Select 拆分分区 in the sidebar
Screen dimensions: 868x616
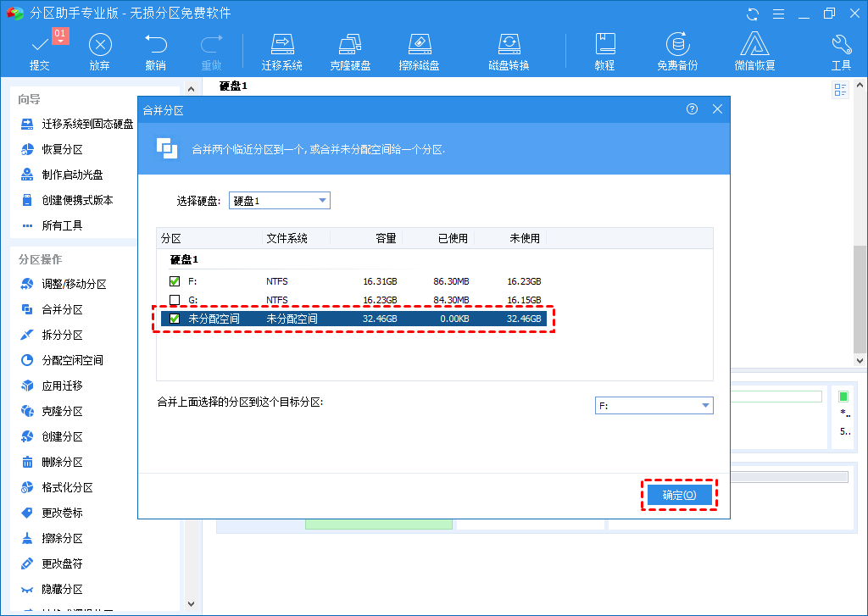[62, 335]
